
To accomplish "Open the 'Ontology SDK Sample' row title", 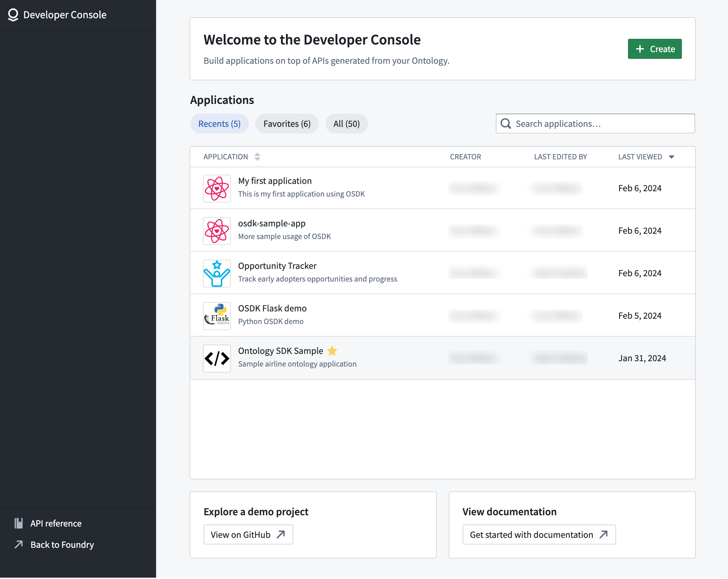I will coord(281,351).
